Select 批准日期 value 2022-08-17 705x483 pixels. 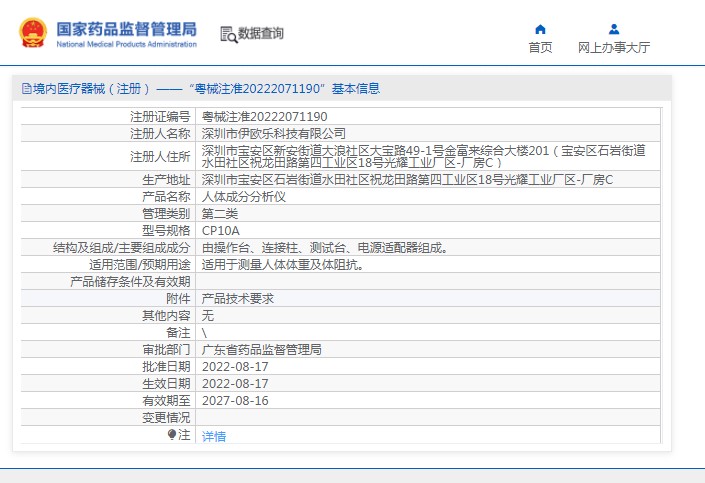coord(235,367)
